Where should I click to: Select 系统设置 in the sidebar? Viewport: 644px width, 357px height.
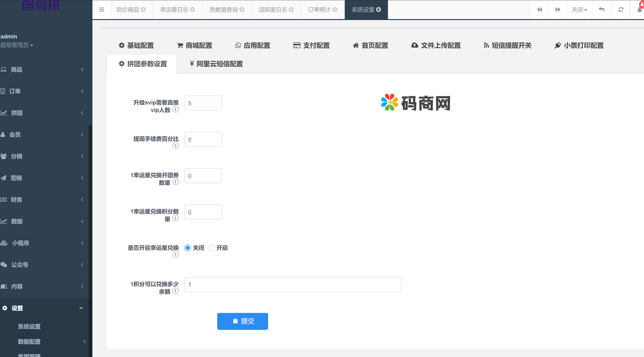coord(29,327)
